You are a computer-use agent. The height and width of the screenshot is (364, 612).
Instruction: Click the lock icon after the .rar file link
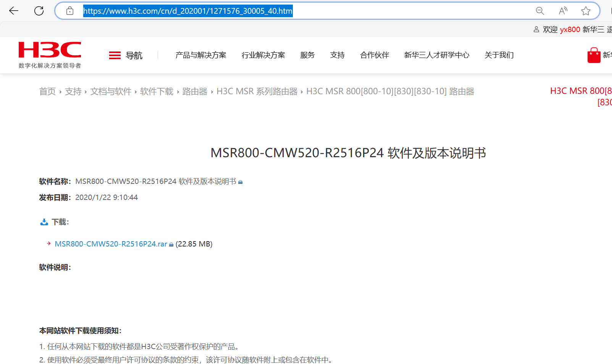171,245
